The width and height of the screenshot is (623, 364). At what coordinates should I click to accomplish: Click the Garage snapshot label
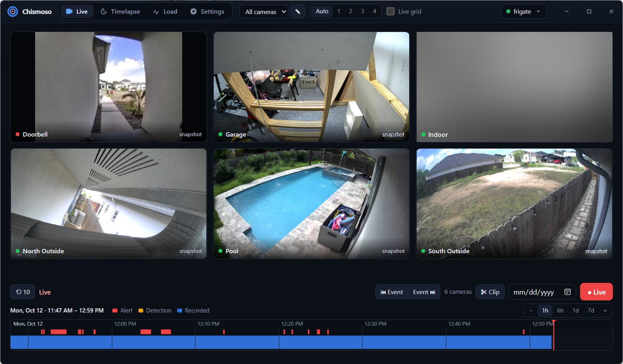tap(393, 134)
